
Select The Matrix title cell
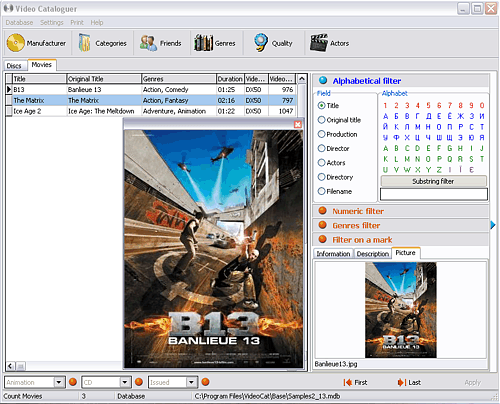click(39, 100)
